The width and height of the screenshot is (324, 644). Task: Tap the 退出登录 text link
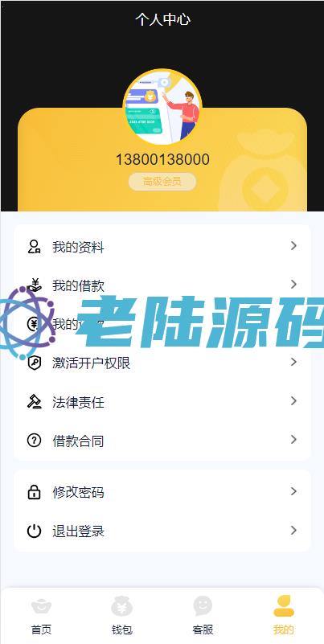[x=78, y=531]
